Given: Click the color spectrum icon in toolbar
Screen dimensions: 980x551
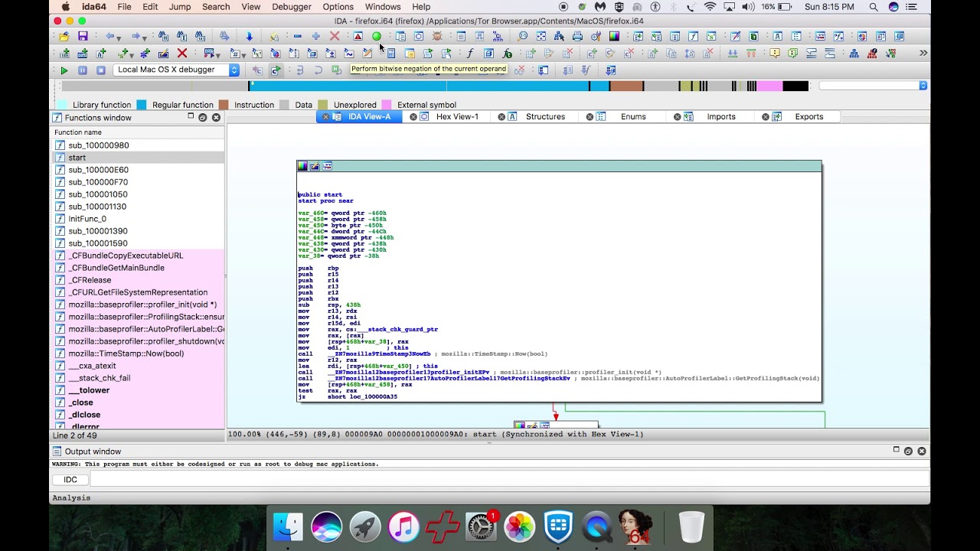Looking at the screenshot, I should (x=614, y=36).
